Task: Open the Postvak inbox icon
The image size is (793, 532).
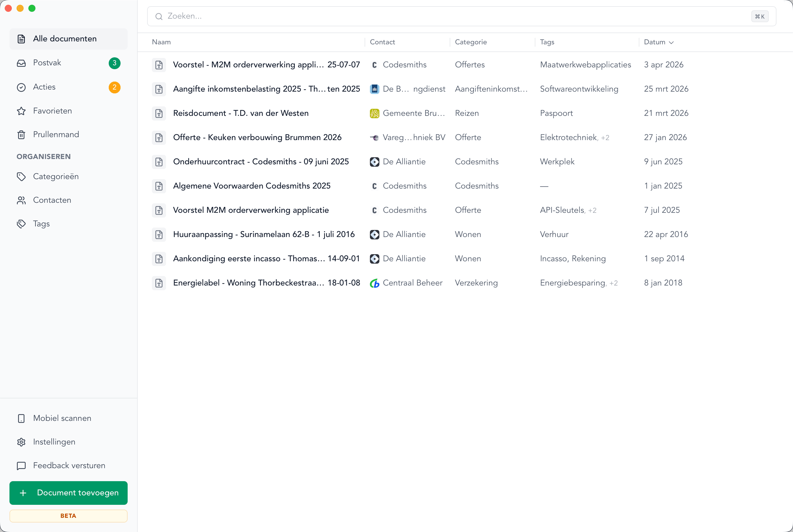Action: point(21,62)
